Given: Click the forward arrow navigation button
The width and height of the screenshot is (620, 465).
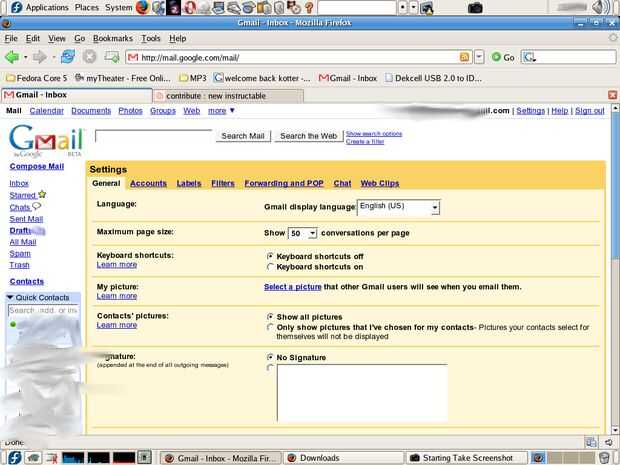Looking at the screenshot, I should pos(40,57).
